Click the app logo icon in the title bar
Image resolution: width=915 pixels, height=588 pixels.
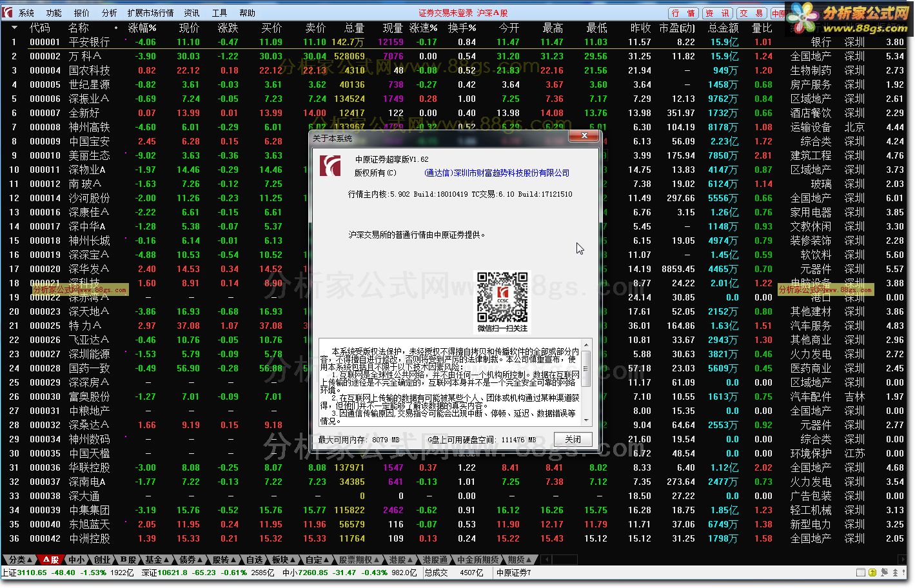pyautogui.click(x=8, y=12)
